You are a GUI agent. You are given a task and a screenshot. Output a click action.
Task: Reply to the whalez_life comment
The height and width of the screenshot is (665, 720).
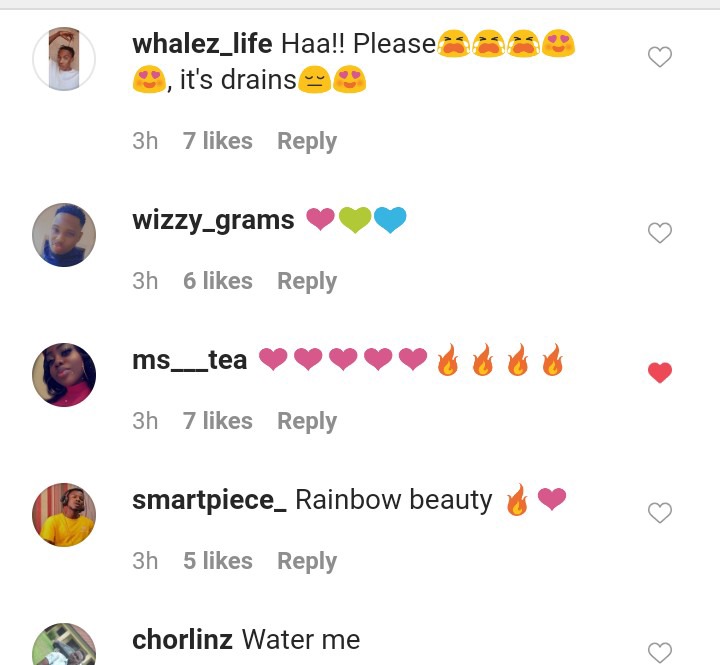click(x=307, y=141)
